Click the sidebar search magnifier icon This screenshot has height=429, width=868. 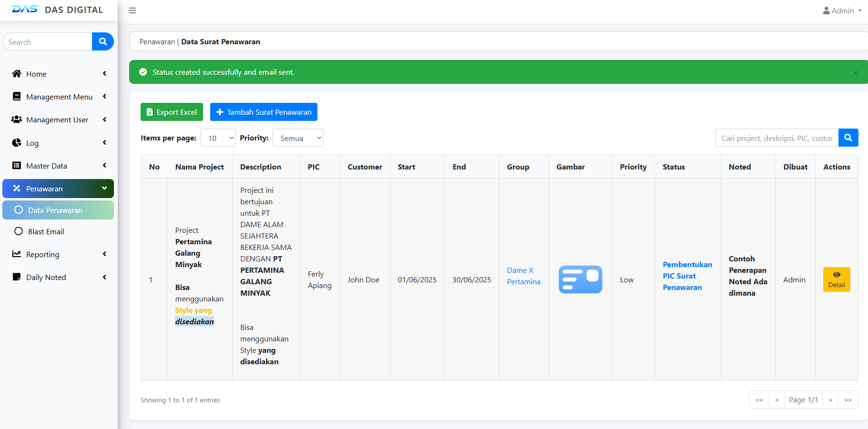pyautogui.click(x=102, y=41)
